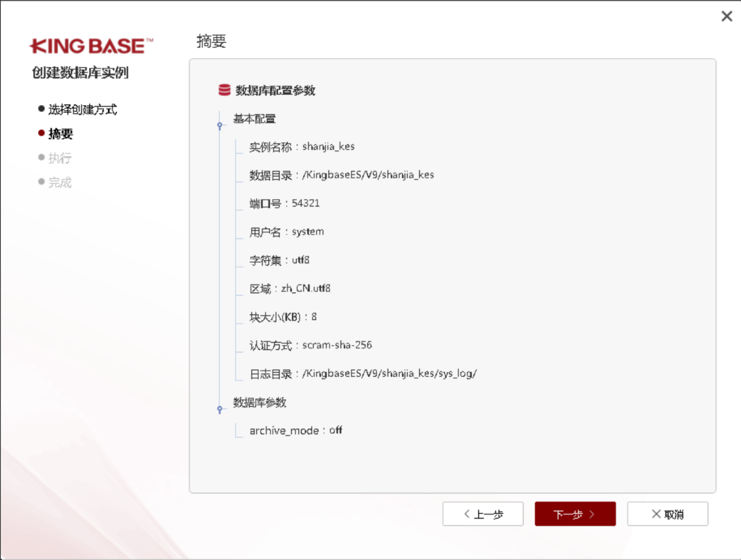Click the 实例名称: shanjia_kes row
The width and height of the screenshot is (741, 560).
302,147
